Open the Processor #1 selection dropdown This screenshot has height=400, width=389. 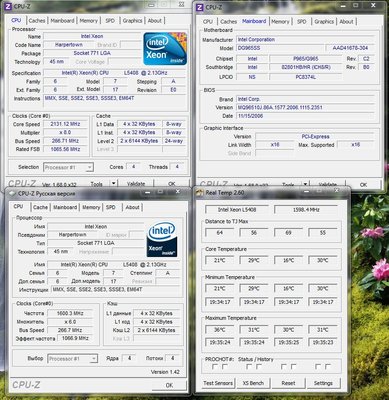68,167
